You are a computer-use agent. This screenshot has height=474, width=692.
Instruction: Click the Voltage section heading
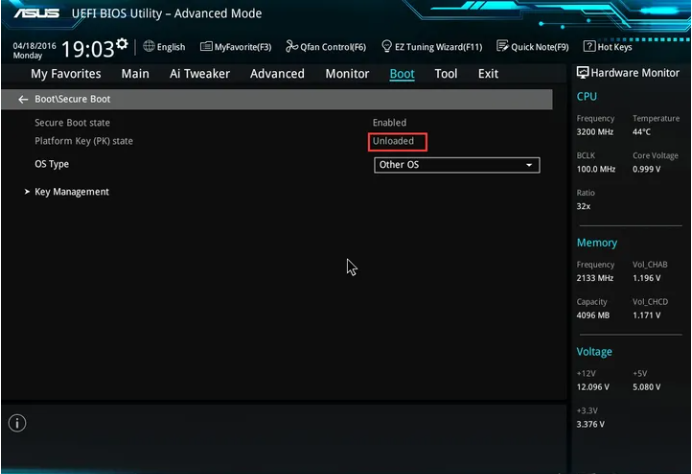[594, 352]
